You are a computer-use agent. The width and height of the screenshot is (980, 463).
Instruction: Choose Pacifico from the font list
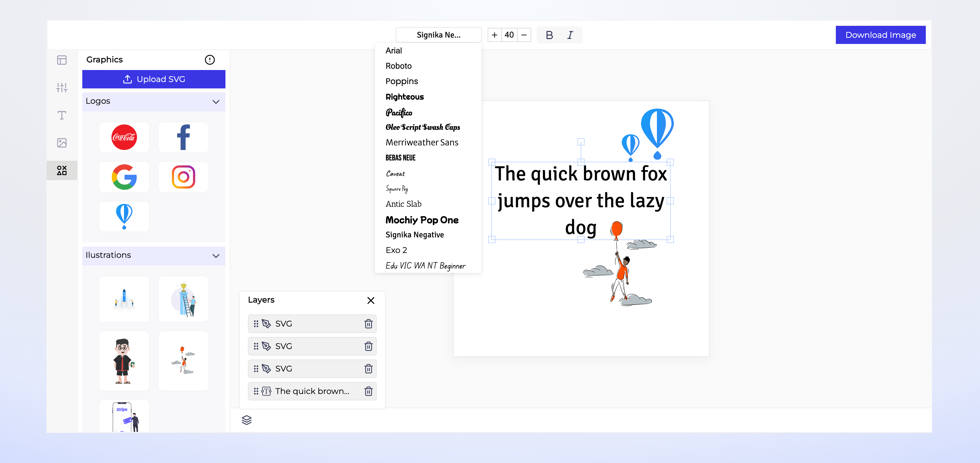pos(398,112)
